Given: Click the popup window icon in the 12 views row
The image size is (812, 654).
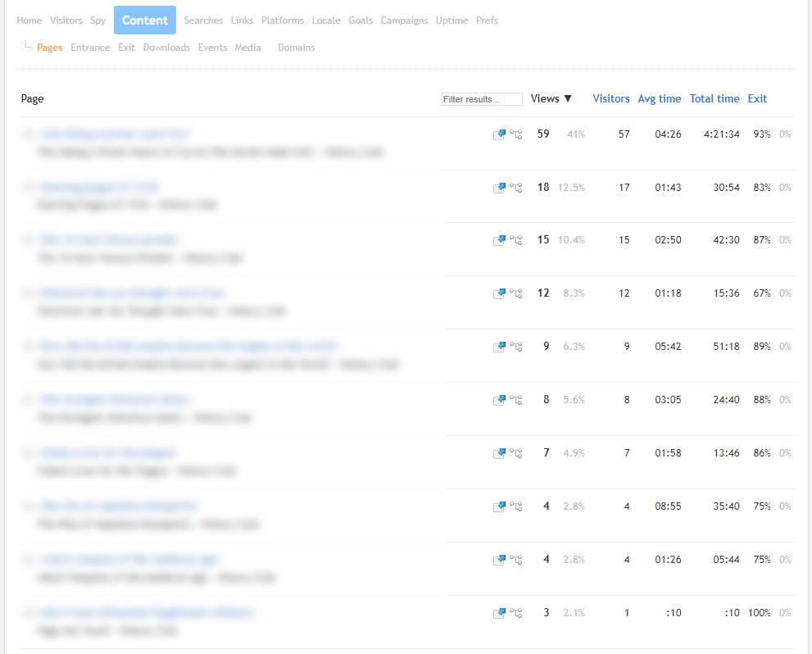Looking at the screenshot, I should click(499, 294).
